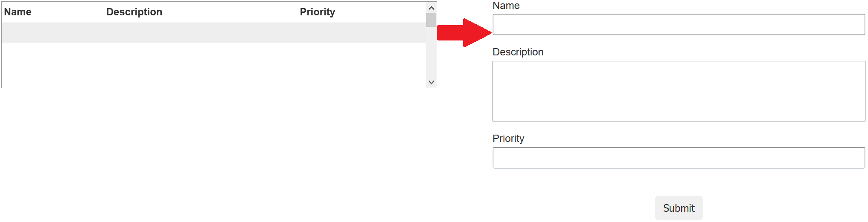Click the Name label above the form field
Image resolution: width=868 pixels, height=222 pixels.
pyautogui.click(x=506, y=6)
